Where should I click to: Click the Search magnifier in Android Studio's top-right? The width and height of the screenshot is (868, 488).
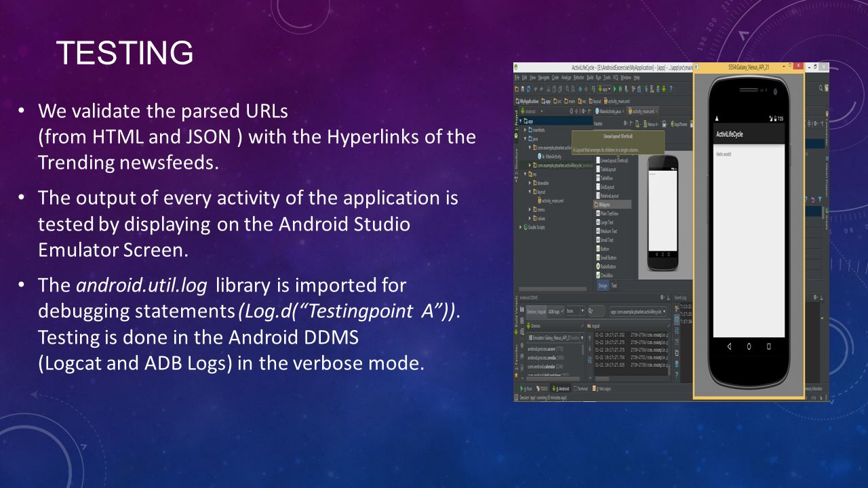pos(821,89)
